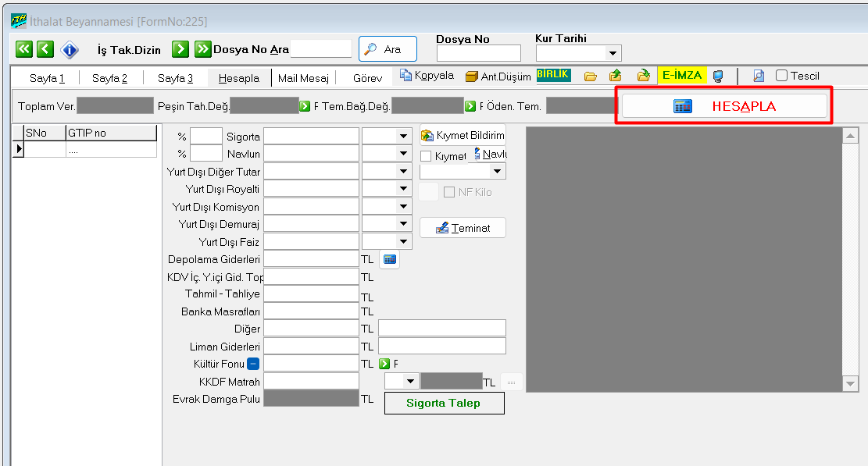The width and height of the screenshot is (868, 466).
Task: Expand the Sigorta currency dropdown
Action: coord(403,136)
